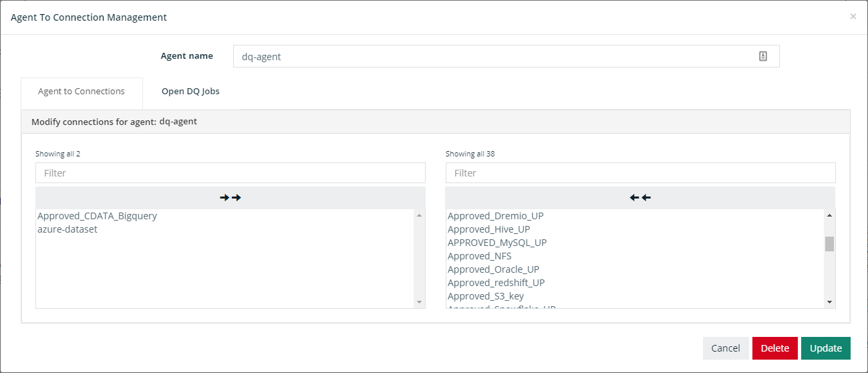This screenshot has width=868, height=373.
Task: Click the move-all-right double arrow button
Action: click(x=230, y=198)
